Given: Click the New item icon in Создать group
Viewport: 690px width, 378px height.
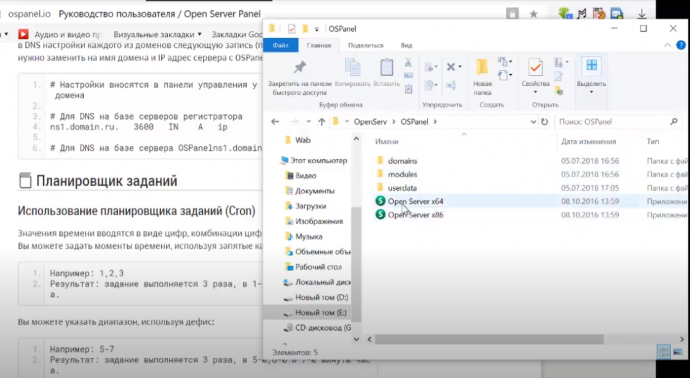Looking at the screenshot, I should click(x=504, y=62).
